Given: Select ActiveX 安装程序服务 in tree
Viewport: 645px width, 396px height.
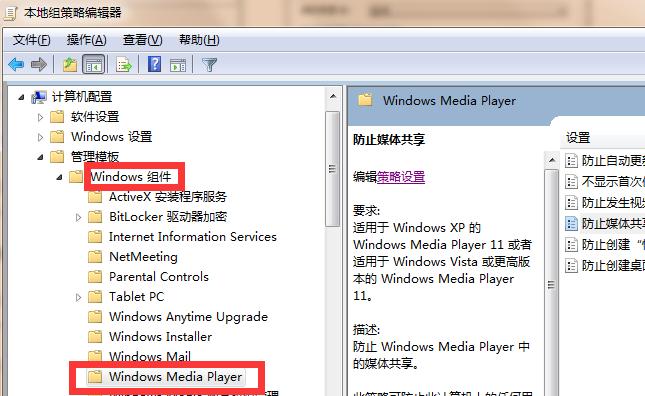Looking at the screenshot, I should coord(168,197).
